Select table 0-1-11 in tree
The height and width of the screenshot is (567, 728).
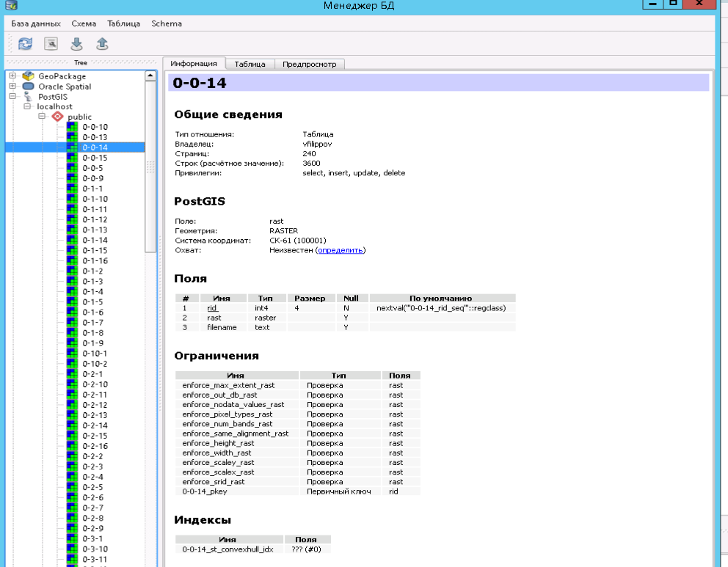[95, 209]
